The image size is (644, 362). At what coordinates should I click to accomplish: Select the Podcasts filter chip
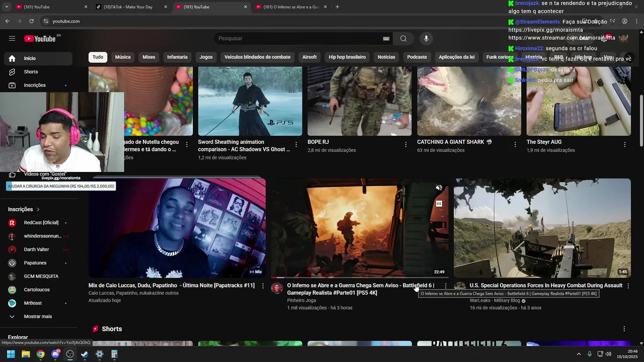pos(417,57)
